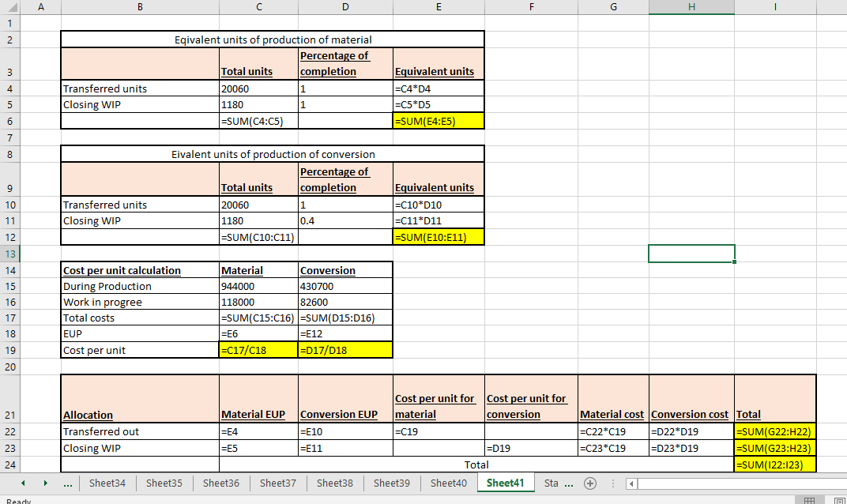Viewport: 847px width, 504px height.
Task: Select the 'Allocation' header cell
Action: click(140, 399)
